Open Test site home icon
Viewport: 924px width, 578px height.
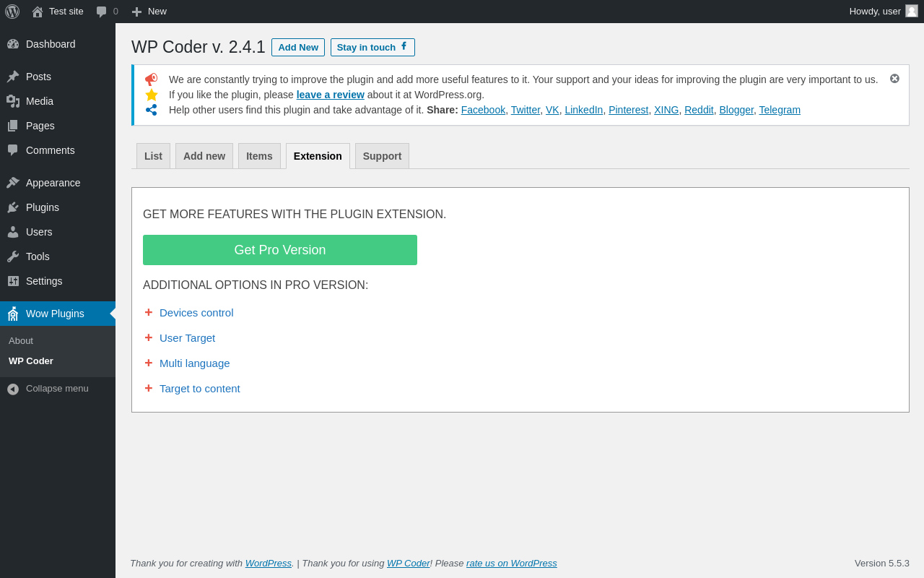click(x=38, y=12)
